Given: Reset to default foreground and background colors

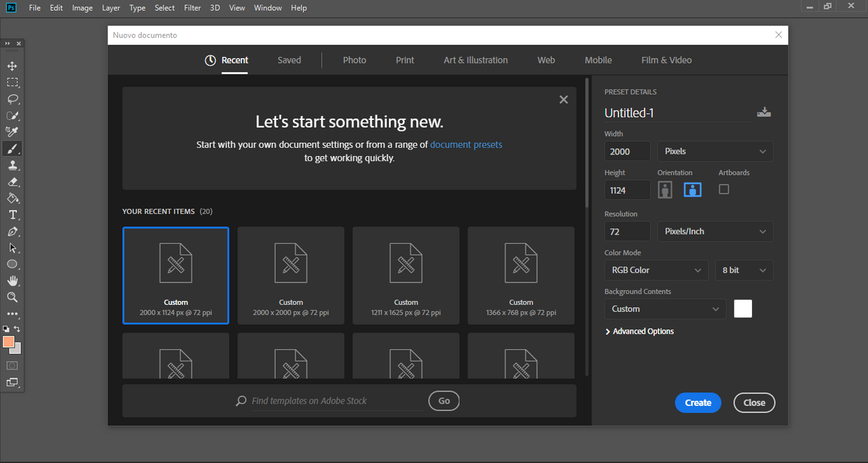Looking at the screenshot, I should [6, 329].
